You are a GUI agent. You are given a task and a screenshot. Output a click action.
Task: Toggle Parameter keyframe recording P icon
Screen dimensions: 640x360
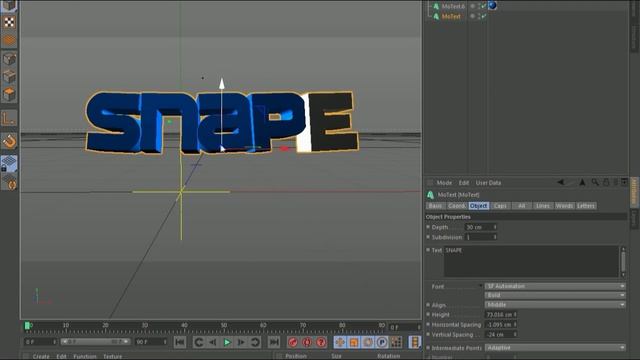382,342
